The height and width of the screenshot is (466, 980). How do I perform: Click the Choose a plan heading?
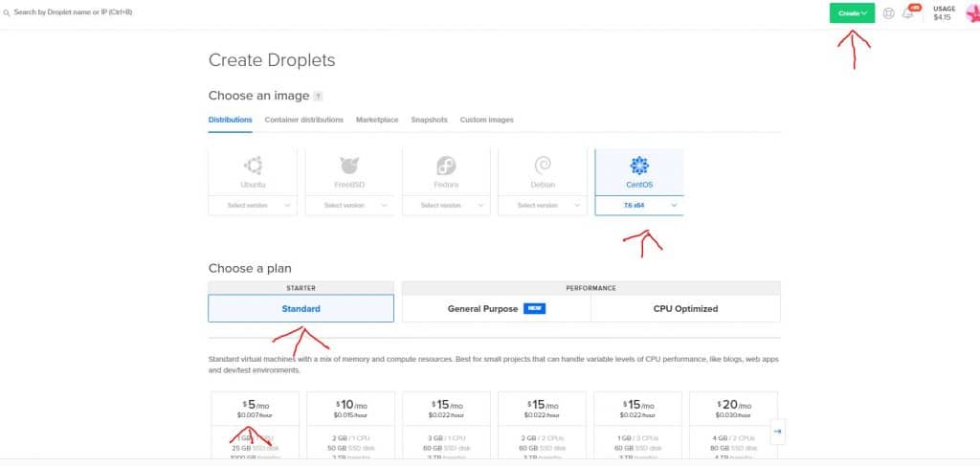click(250, 269)
